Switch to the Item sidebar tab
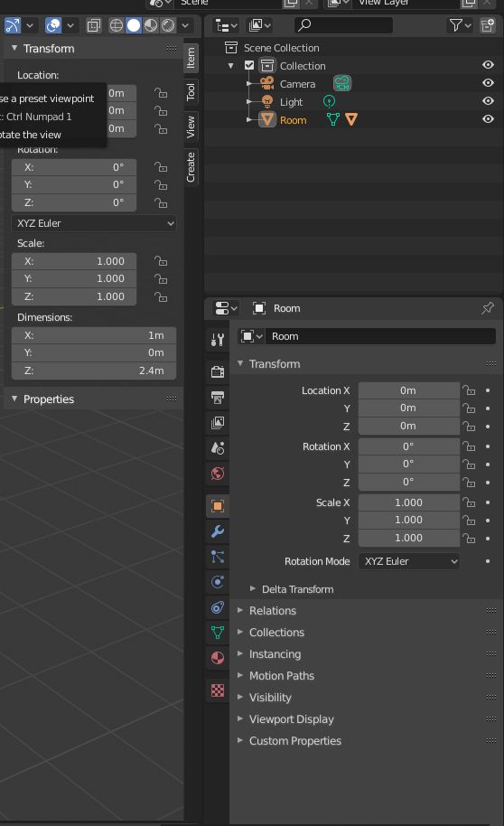Image resolution: width=504 pixels, height=826 pixels. pyautogui.click(x=191, y=58)
